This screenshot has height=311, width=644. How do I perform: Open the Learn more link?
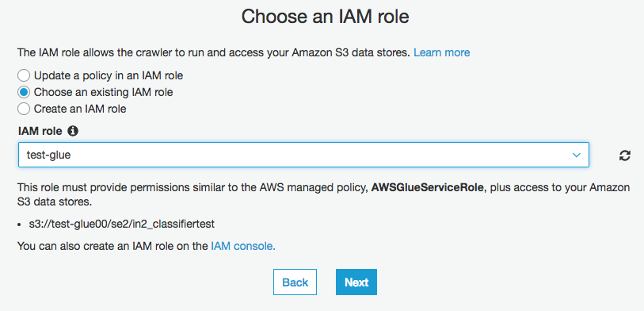pyautogui.click(x=441, y=52)
